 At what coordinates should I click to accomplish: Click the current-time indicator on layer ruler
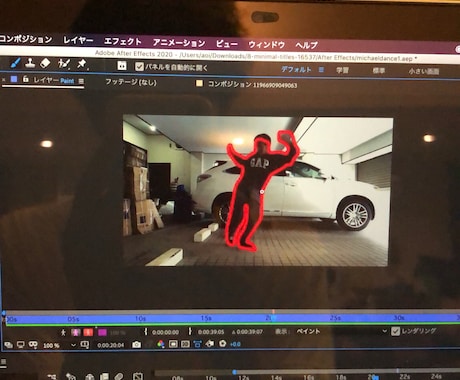273,317
